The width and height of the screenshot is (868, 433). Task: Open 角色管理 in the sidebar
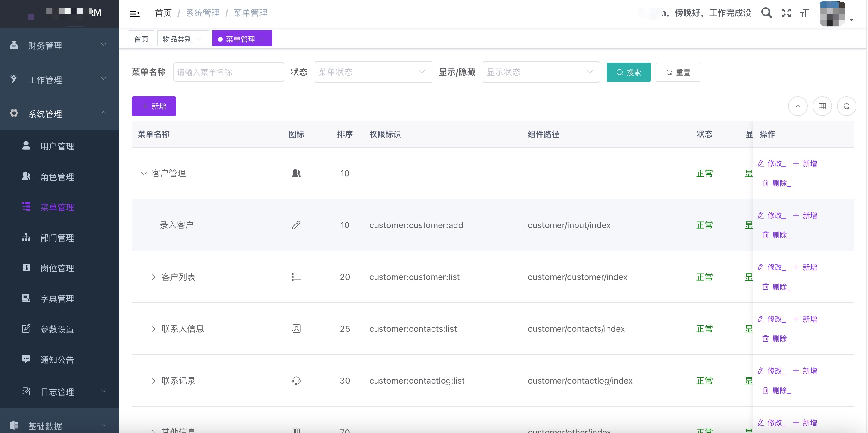[60, 176]
